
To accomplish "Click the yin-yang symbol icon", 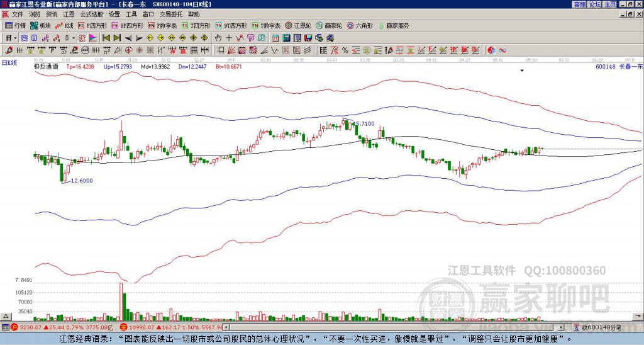I will coord(491,50).
